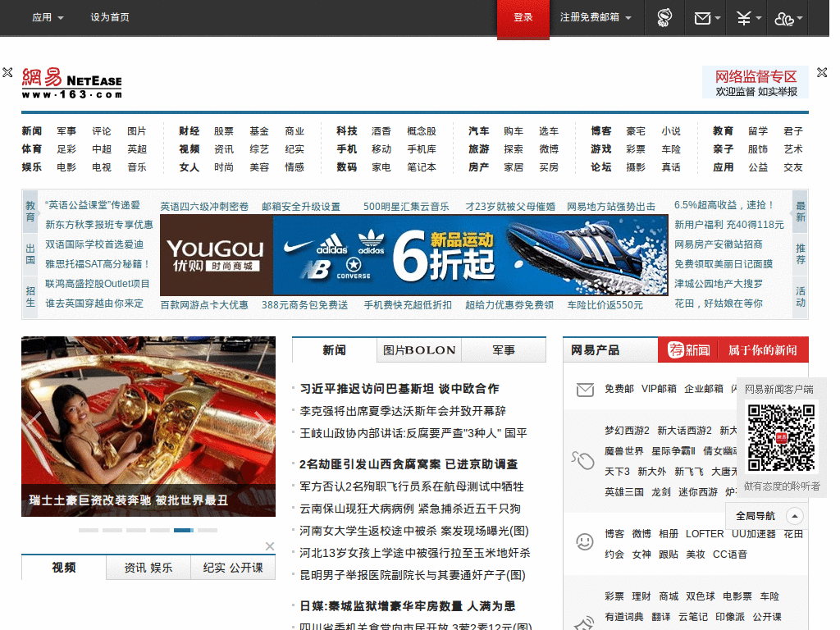Open the 网络监督专区 banner
Screen dimensions: 840x630
[x=756, y=83]
